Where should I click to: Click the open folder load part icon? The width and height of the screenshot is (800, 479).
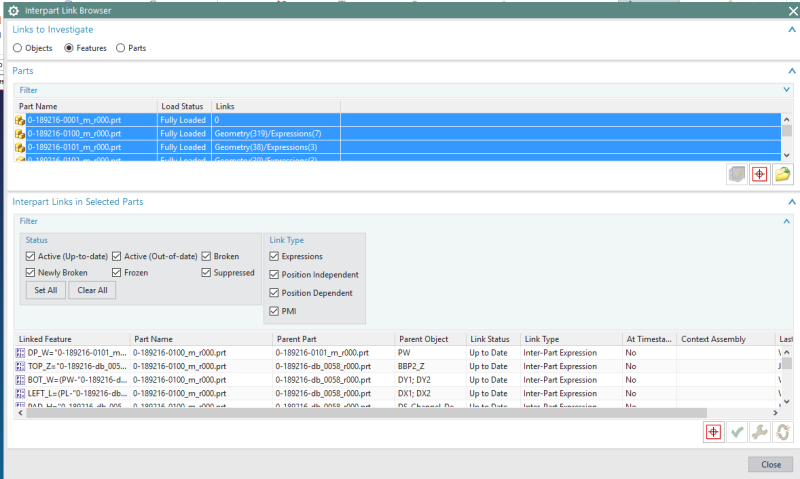[x=783, y=174]
